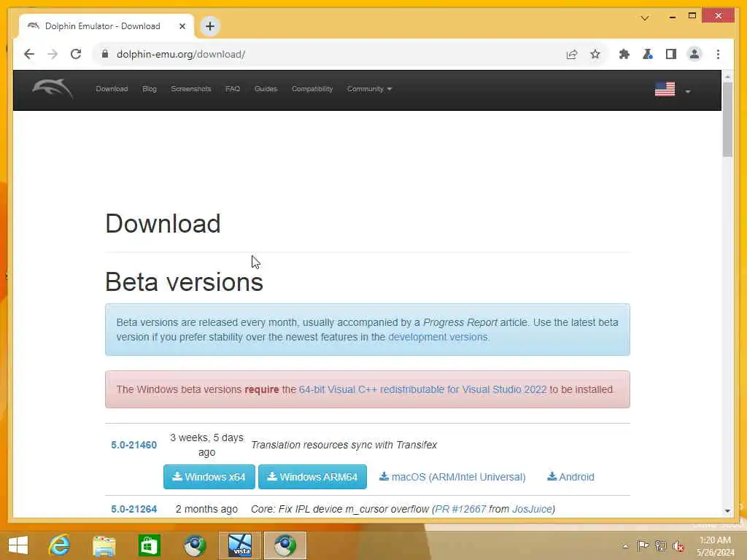Click the Beta versions heading

184,282
